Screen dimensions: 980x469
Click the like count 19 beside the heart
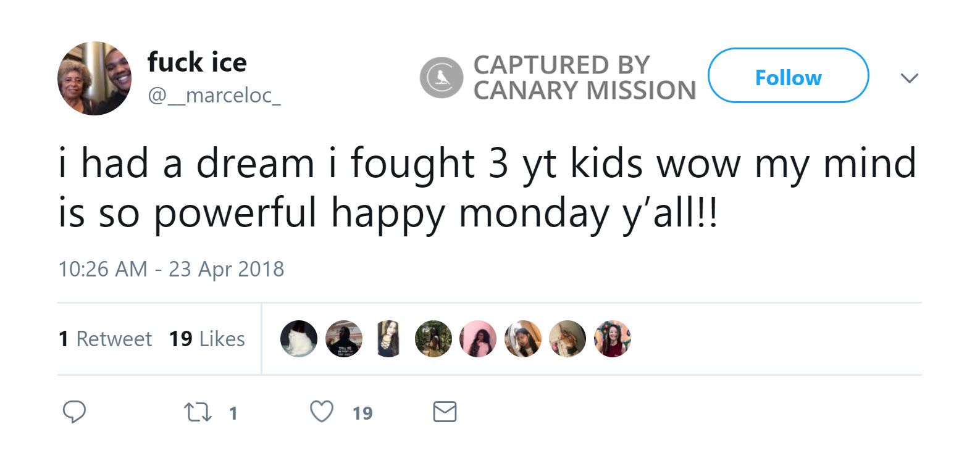click(x=362, y=413)
